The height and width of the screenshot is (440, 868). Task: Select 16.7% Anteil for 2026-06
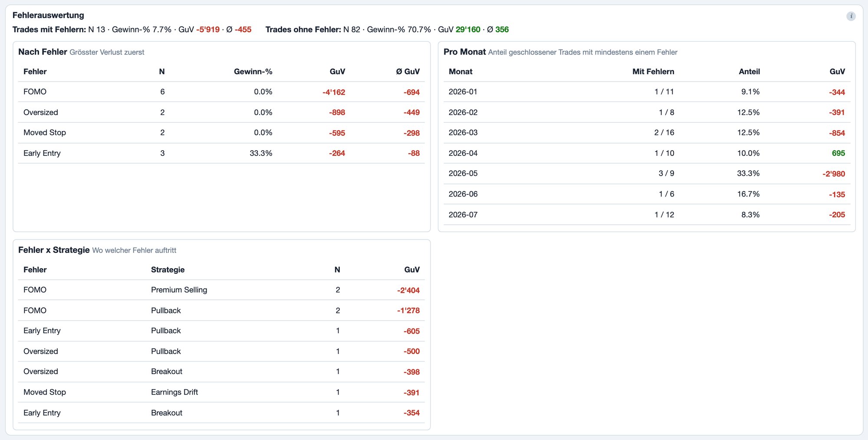pos(748,194)
